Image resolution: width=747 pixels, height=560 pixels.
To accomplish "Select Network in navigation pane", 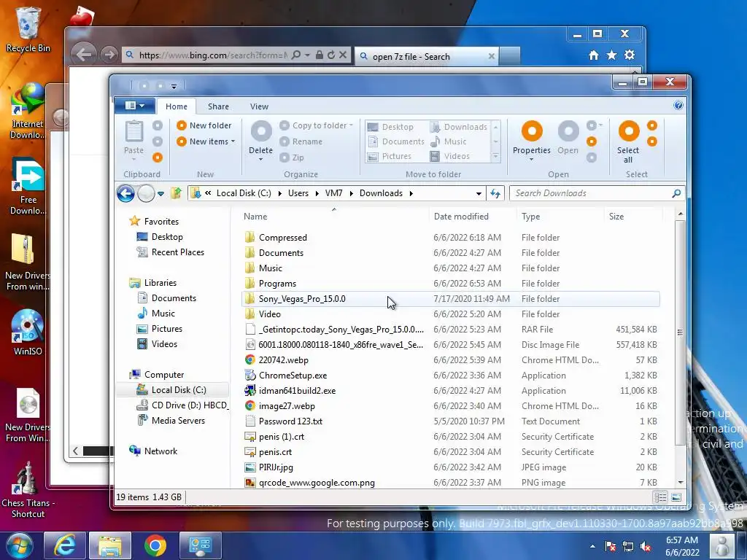I will point(153,451).
